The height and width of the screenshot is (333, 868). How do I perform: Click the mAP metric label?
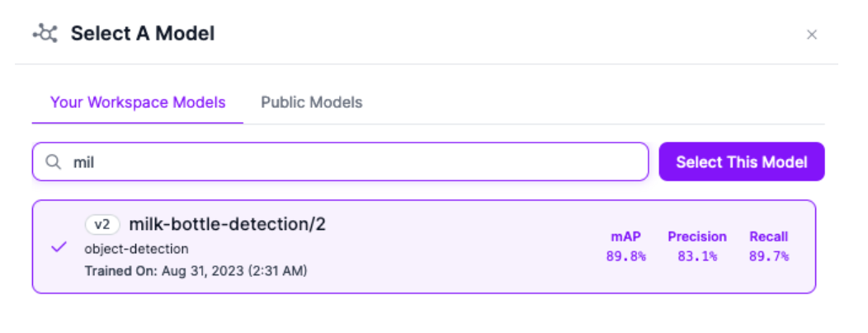click(x=625, y=237)
